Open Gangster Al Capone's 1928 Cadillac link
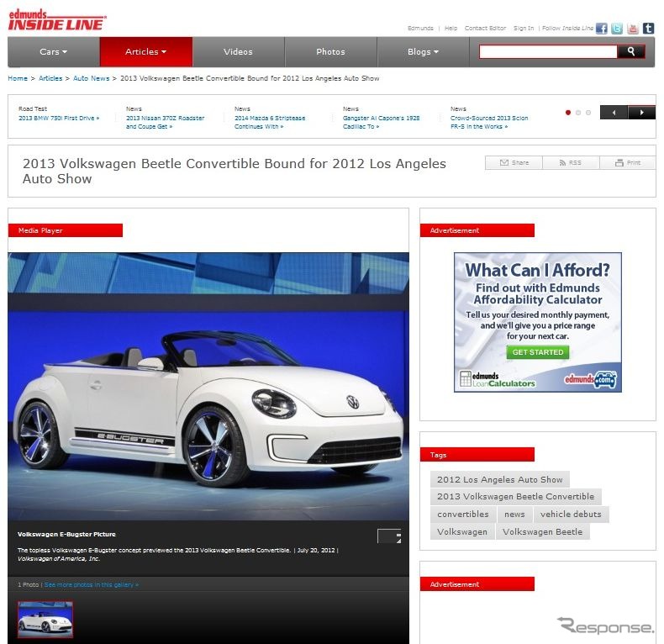 381,123
